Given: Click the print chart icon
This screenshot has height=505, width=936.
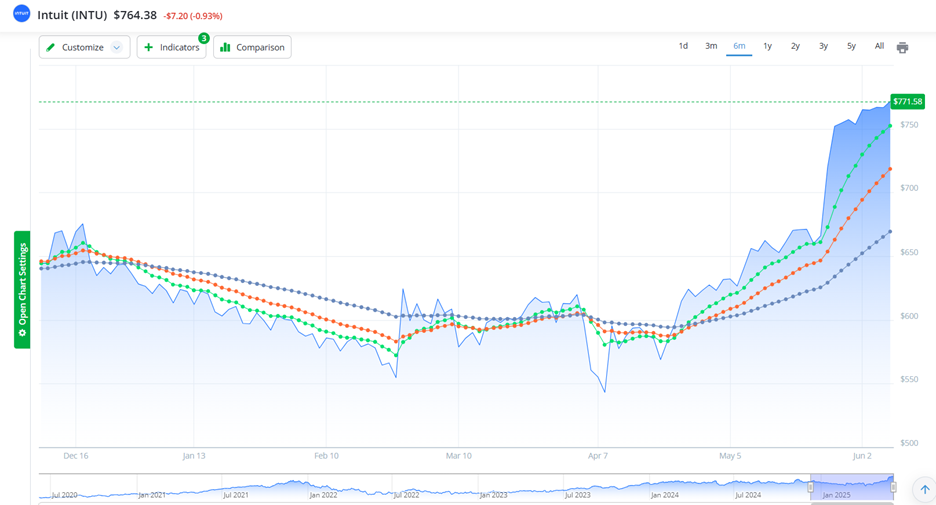Looking at the screenshot, I should [x=903, y=47].
